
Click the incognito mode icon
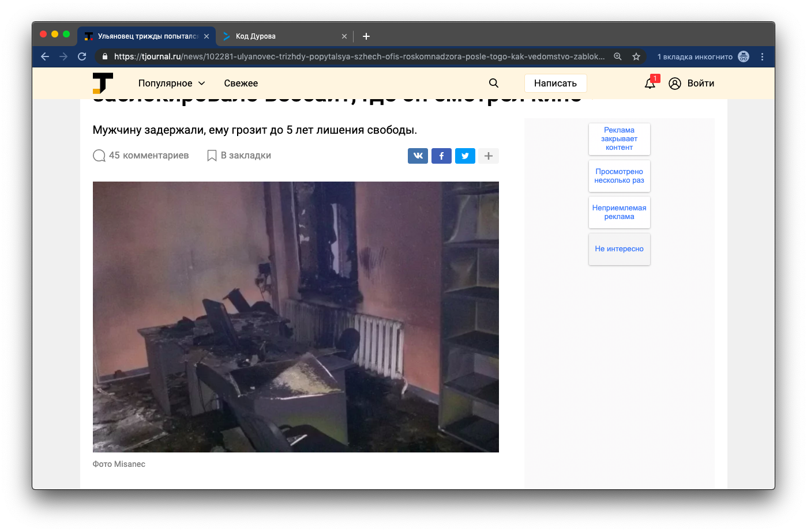[x=744, y=56]
